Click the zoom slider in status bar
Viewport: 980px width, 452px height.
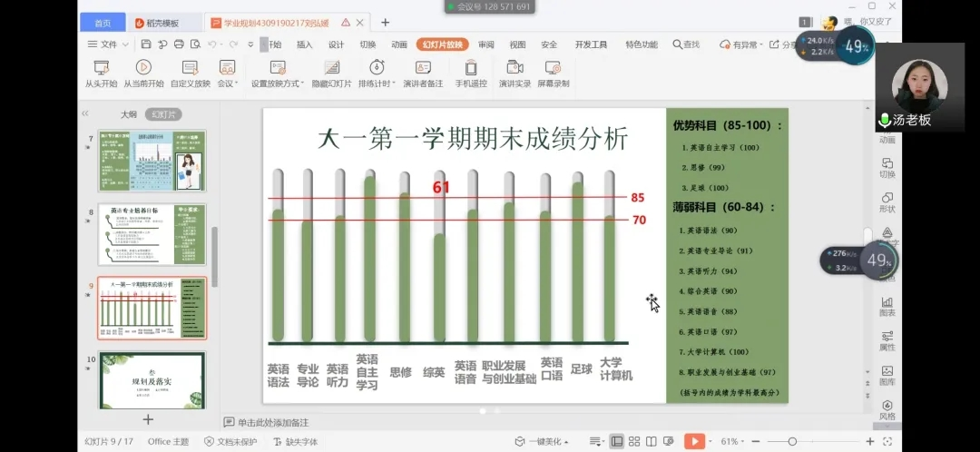[792, 441]
